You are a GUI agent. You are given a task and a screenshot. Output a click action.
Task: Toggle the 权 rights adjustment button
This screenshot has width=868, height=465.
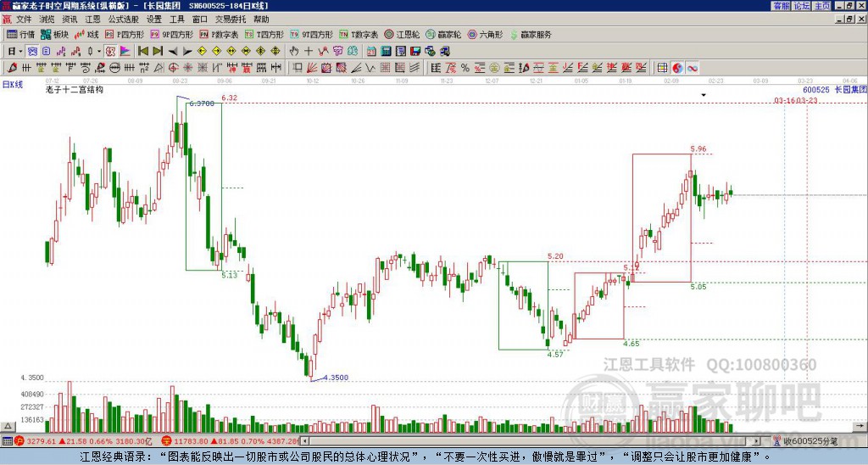110,52
